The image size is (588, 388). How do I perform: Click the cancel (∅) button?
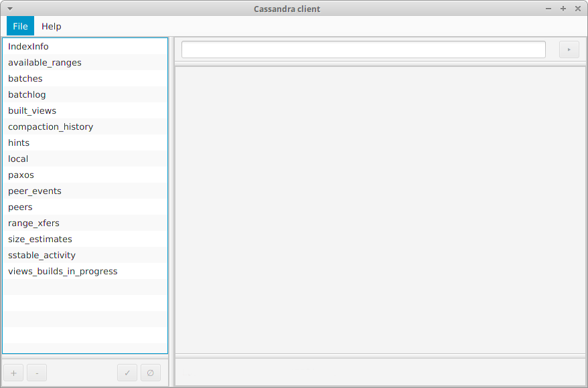pyautogui.click(x=151, y=373)
